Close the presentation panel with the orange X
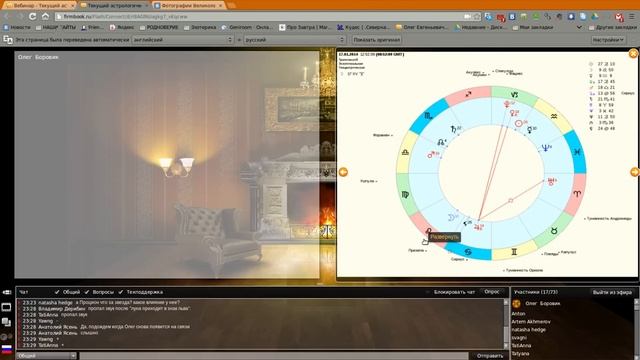 pos(633,53)
